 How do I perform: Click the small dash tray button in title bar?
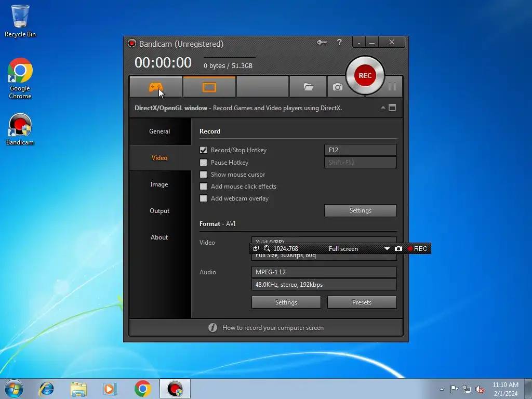(359, 43)
